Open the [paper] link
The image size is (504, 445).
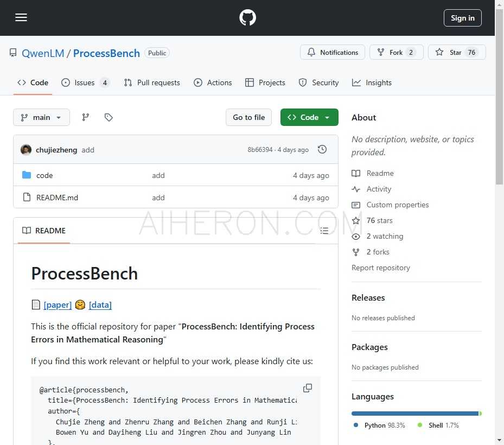tap(58, 305)
